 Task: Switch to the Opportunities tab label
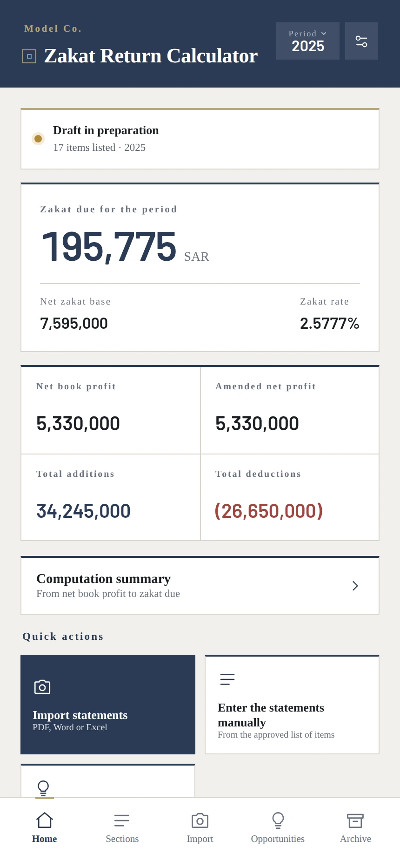[x=278, y=839]
